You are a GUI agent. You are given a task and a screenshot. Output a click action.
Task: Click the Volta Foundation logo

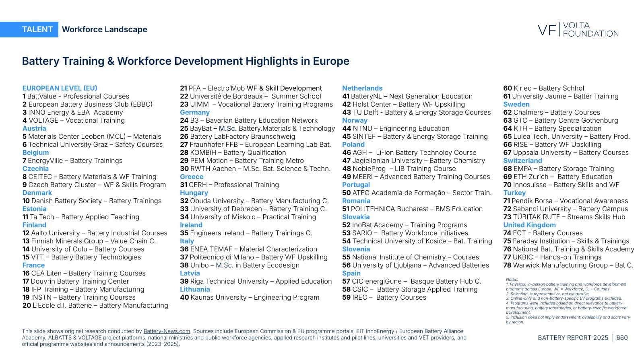tap(578, 30)
